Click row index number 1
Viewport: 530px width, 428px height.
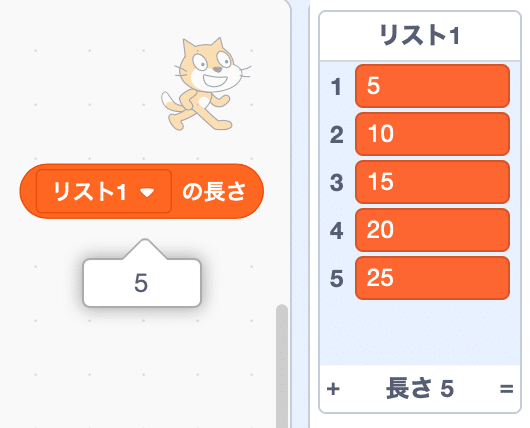tap(336, 87)
